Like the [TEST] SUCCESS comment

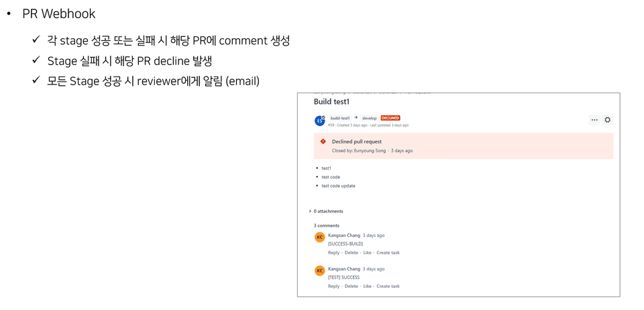[x=367, y=287]
